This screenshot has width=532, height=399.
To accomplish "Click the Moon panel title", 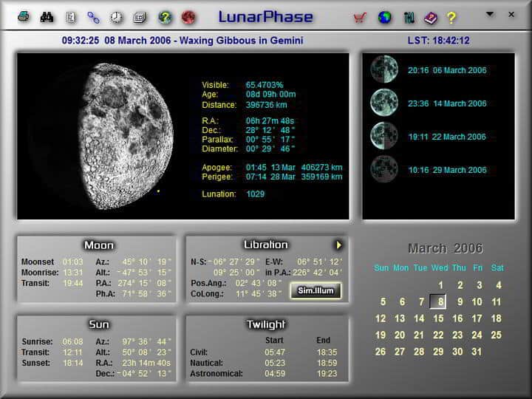I will click(x=99, y=245).
